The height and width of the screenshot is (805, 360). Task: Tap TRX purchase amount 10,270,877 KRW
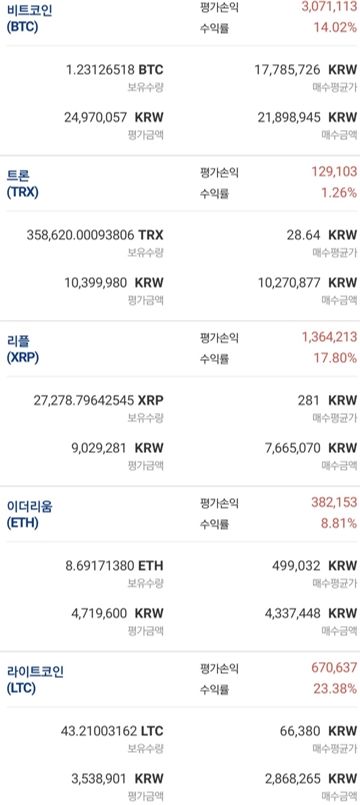point(307,282)
